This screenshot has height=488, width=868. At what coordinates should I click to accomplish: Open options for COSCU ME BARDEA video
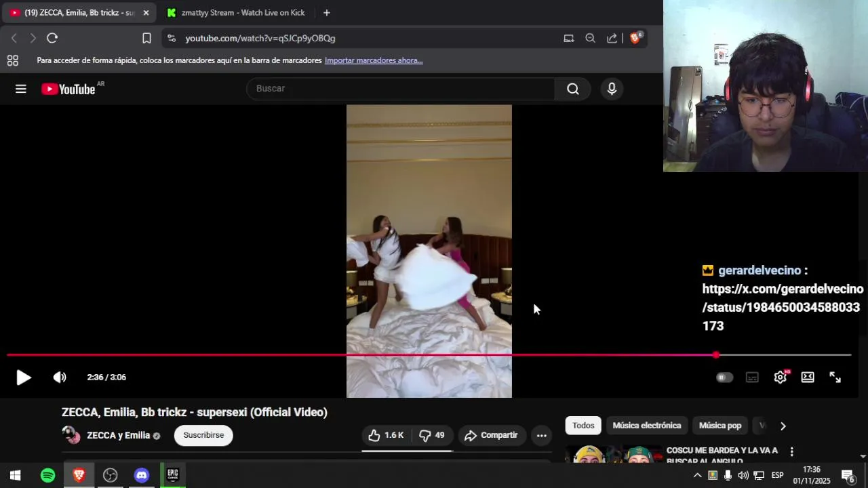tap(791, 451)
